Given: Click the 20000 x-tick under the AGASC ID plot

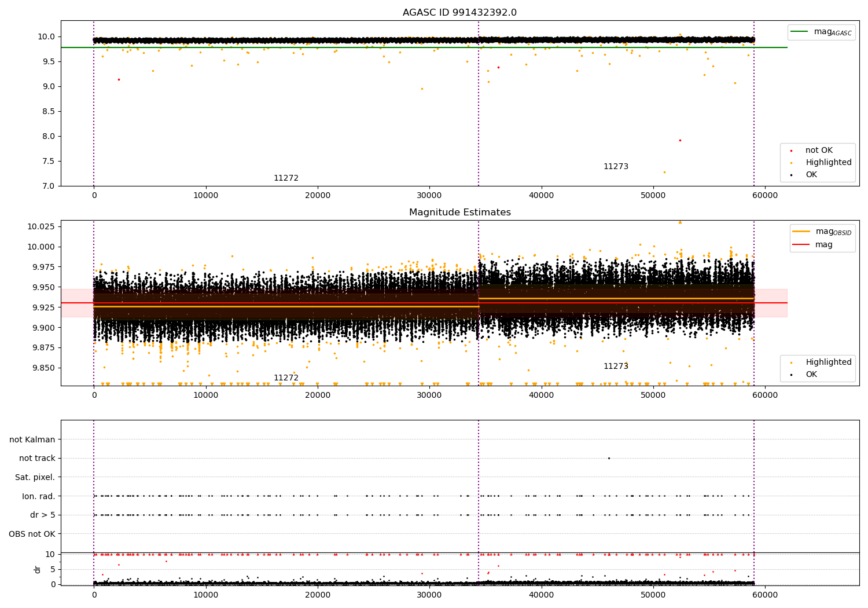Looking at the screenshot, I should (318, 196).
